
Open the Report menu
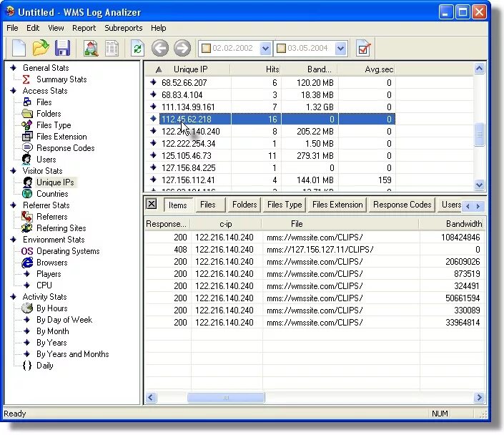84,28
